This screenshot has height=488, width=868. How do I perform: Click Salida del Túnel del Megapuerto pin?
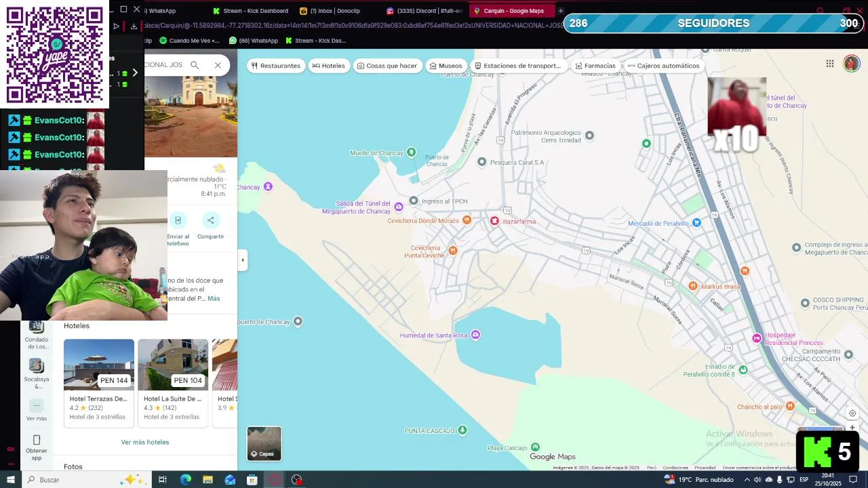[399, 207]
